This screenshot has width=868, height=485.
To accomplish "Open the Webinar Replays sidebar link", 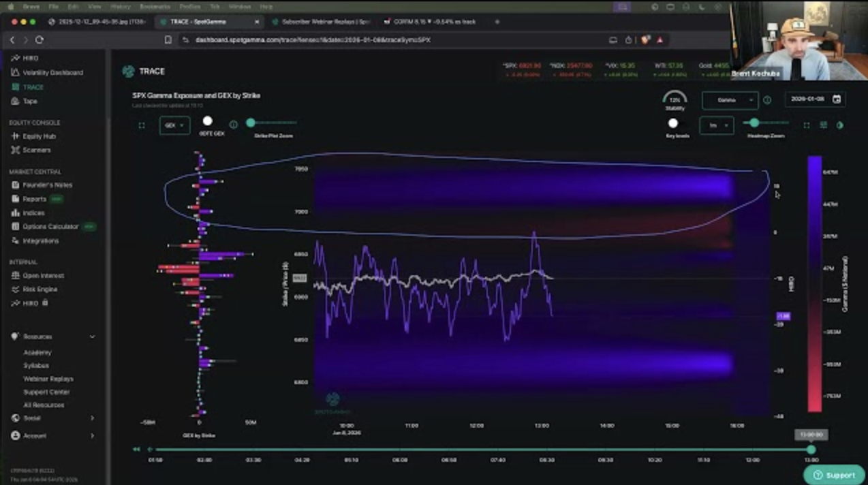I will click(x=48, y=379).
